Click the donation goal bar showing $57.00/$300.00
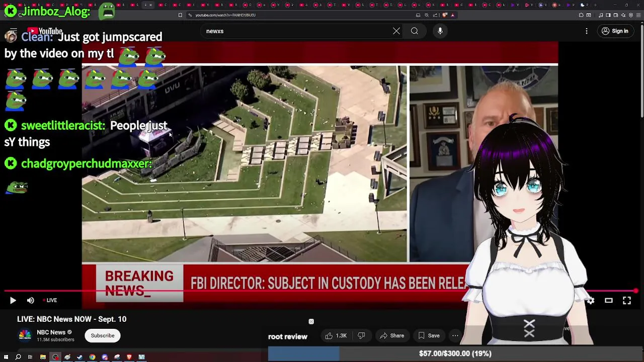Screen dimensions: 644x362 (x=455, y=353)
